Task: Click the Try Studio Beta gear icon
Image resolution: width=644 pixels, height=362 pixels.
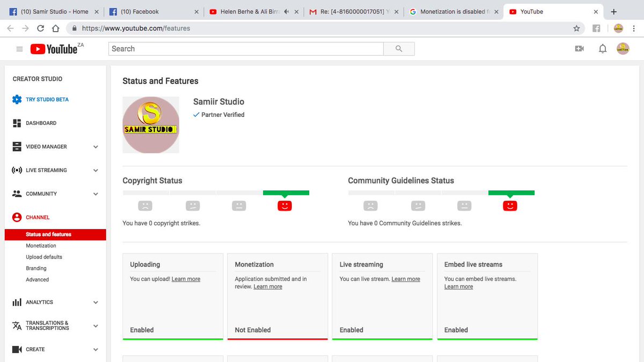Action: (17, 99)
